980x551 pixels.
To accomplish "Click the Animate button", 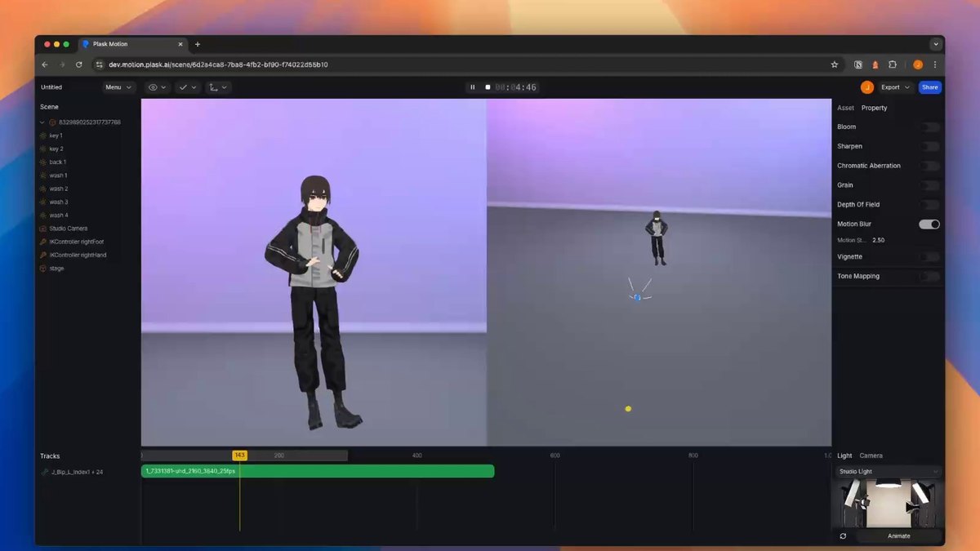I will coord(898,536).
